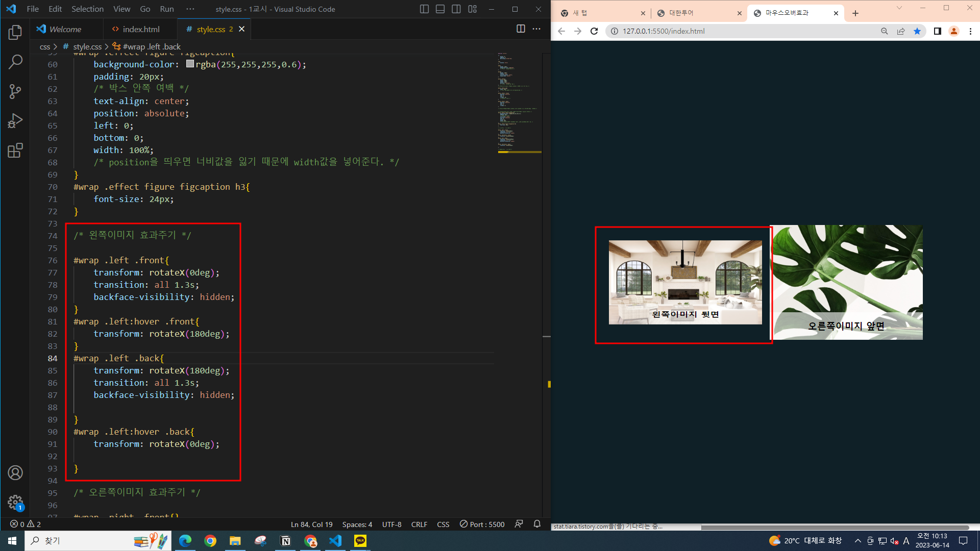Open the Extensions view
Viewport: 980px width, 551px height.
pyautogui.click(x=15, y=151)
